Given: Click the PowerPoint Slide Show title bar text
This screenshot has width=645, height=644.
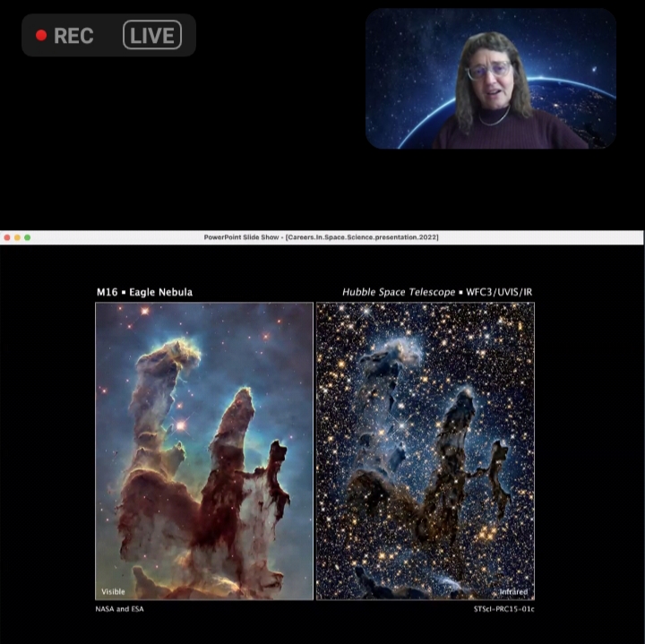Looking at the screenshot, I should 322,237.
